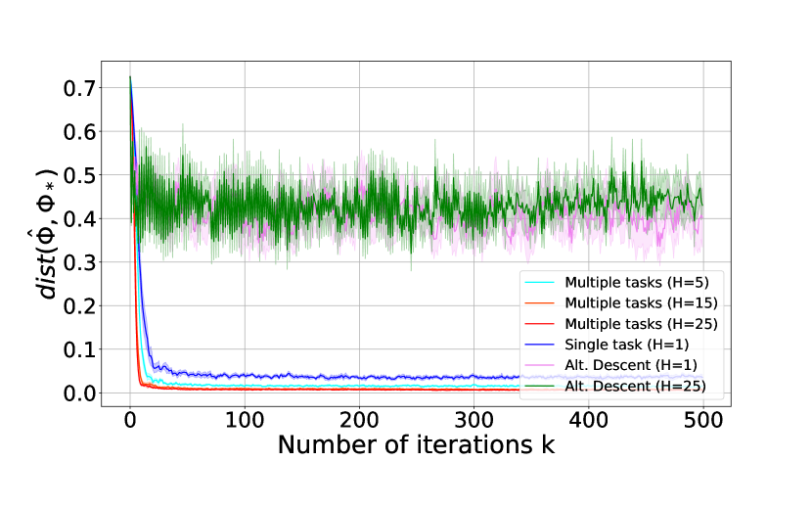Click the y-axis tick label 0.0

point(80,393)
